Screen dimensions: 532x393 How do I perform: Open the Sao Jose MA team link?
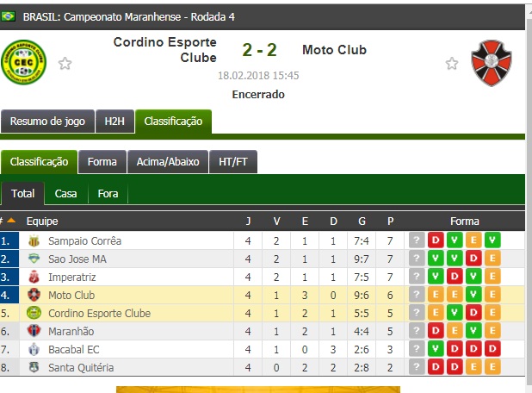[x=77, y=259]
